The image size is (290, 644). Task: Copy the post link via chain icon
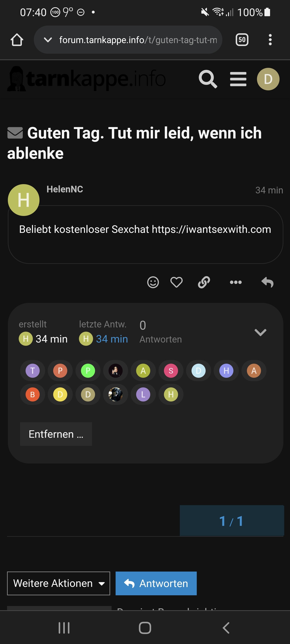pos(204,282)
